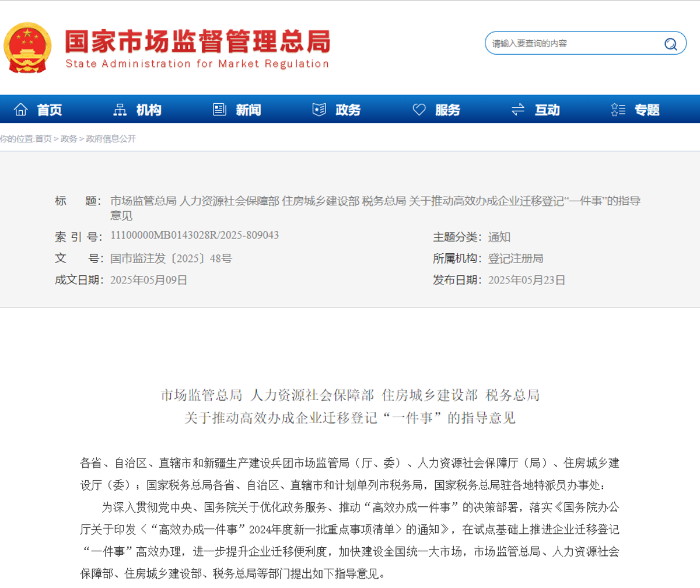Image resolution: width=700 pixels, height=588 pixels.
Task: Click heading 关于推动高效办成企业迁移登记“一件事”的指导意见
Action: [350, 418]
